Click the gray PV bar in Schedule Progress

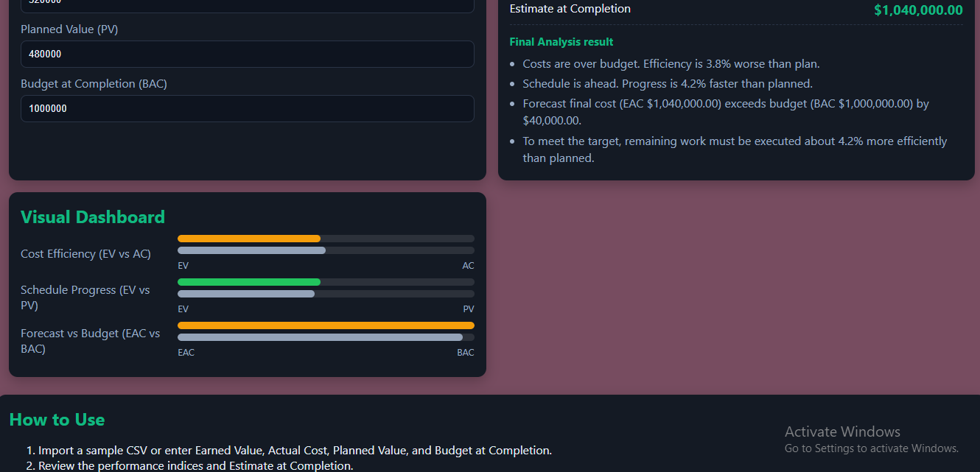246,294
